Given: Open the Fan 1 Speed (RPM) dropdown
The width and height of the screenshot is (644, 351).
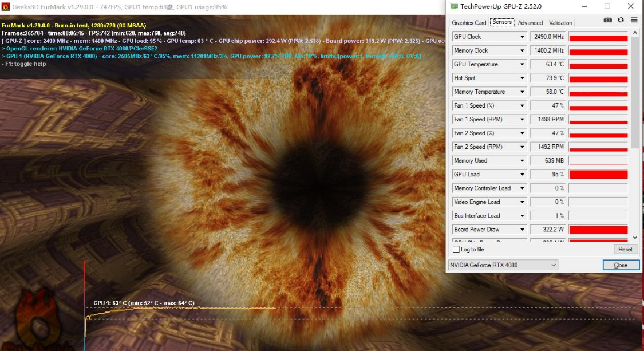Looking at the screenshot, I should pos(522,119).
